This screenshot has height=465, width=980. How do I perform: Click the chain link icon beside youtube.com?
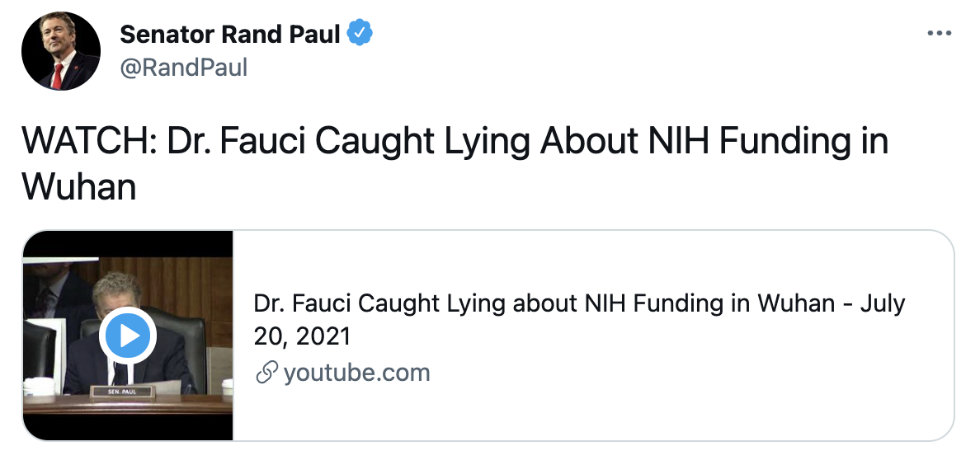coord(266,373)
